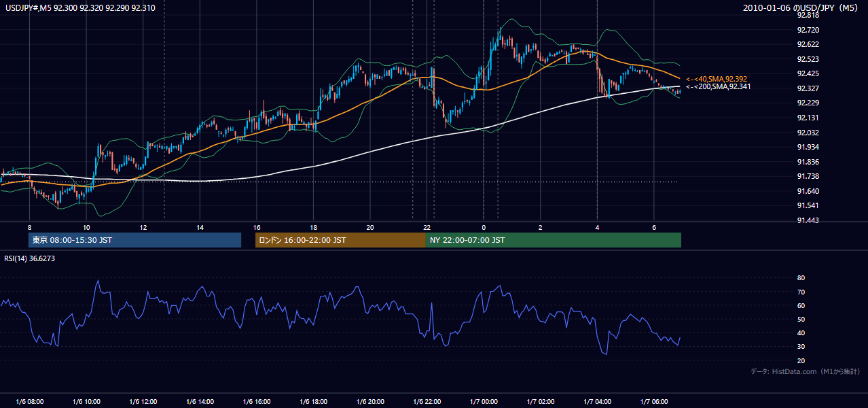Click the 1/7 06:00 time label

click(x=654, y=402)
